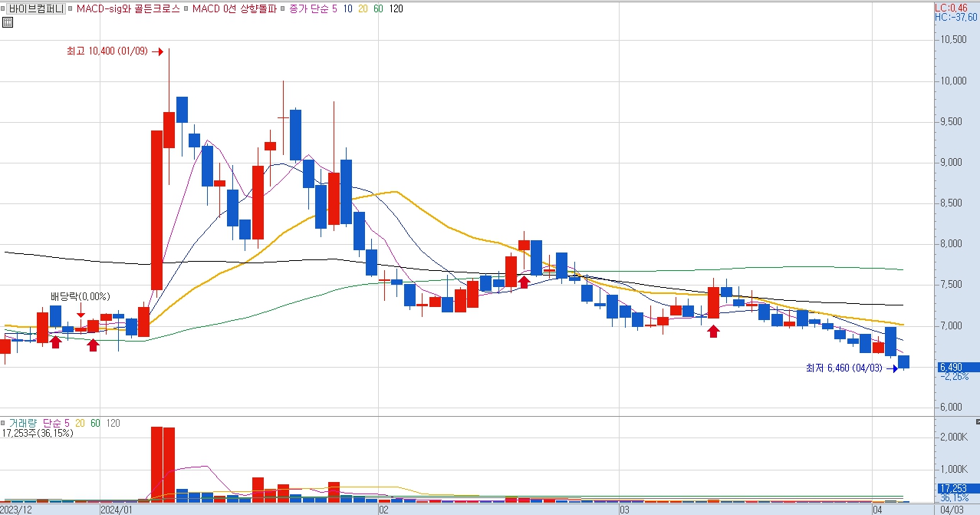Screen dimensions: 980x515
Task: Click the 최저 6,460 (04/03) low label
Action: coord(846,369)
